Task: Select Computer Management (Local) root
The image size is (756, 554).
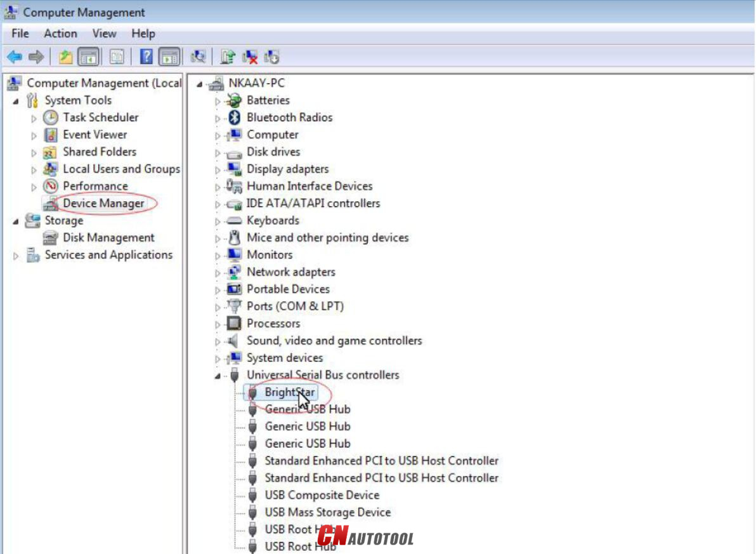Action: pyautogui.click(x=104, y=83)
